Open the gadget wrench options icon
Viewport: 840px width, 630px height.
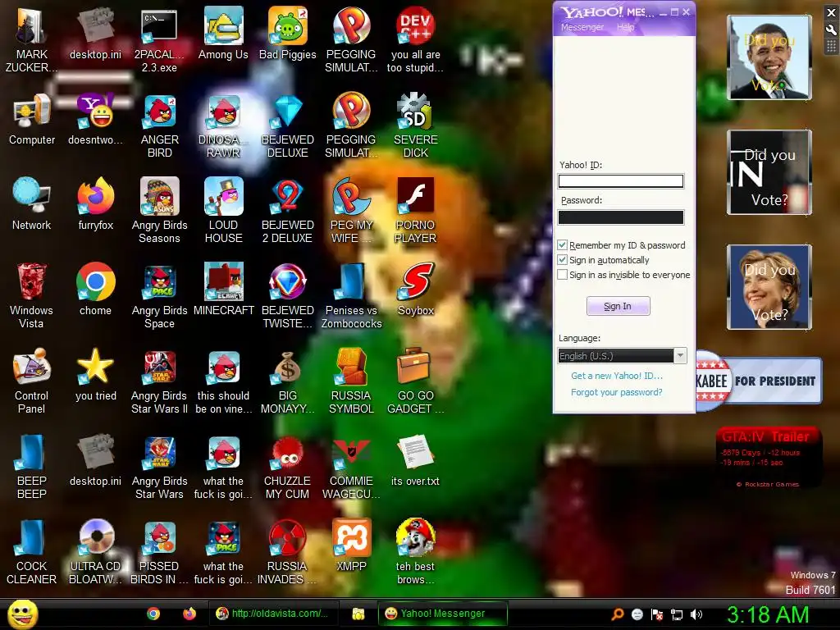[x=831, y=30]
